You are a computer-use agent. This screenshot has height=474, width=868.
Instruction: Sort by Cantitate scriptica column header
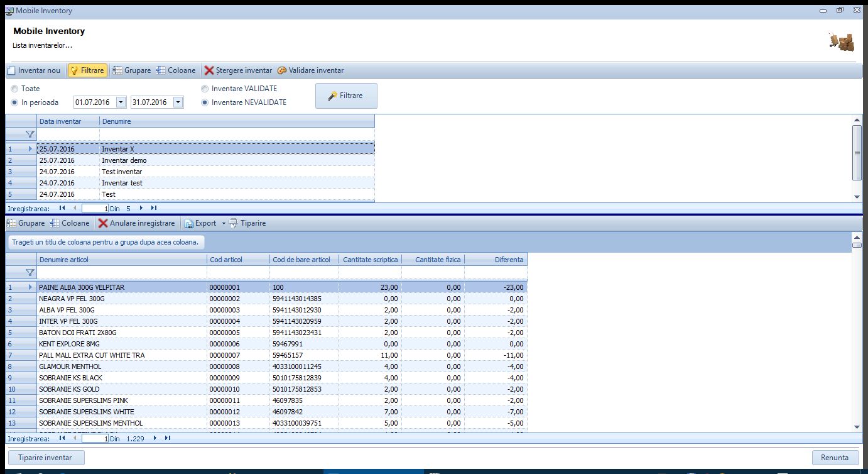click(370, 260)
